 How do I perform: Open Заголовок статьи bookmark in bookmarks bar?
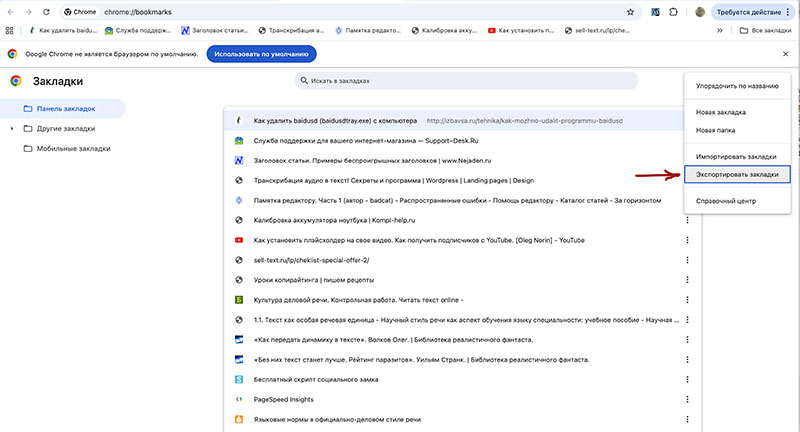pyautogui.click(x=215, y=31)
